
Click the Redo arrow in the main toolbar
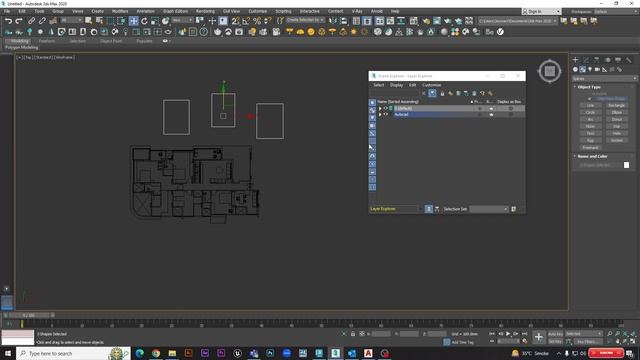pyautogui.click(x=19, y=21)
